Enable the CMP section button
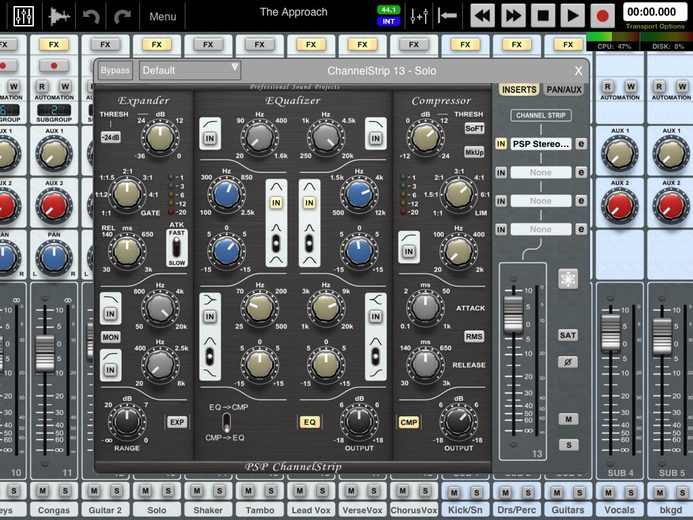The height and width of the screenshot is (520, 693). tap(409, 422)
